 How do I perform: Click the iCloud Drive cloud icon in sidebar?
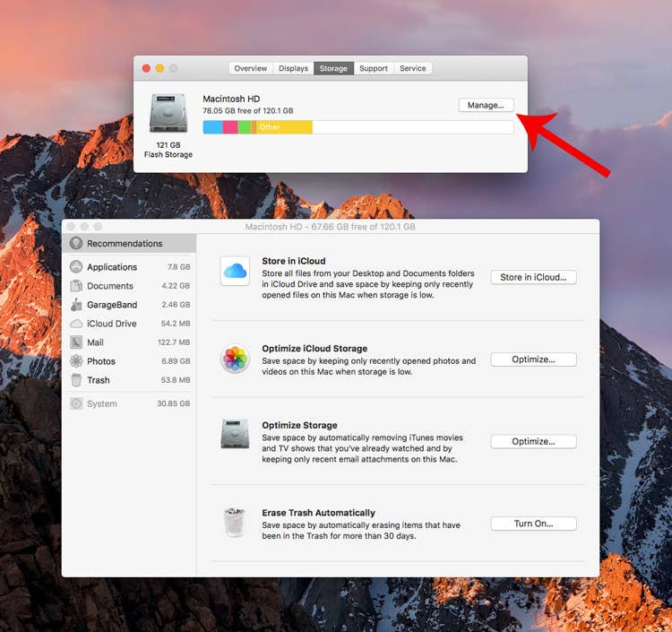tap(76, 324)
